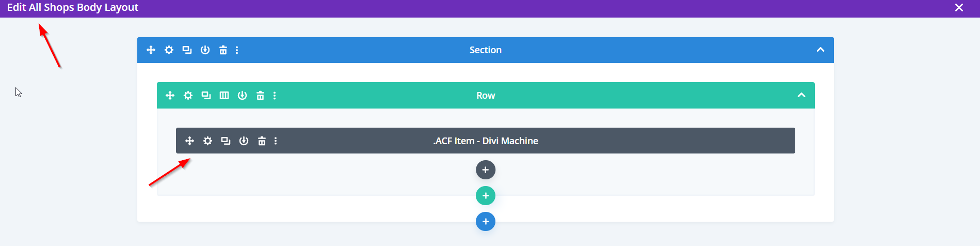Open Section more options menu
The height and width of the screenshot is (246, 980).
(x=237, y=50)
